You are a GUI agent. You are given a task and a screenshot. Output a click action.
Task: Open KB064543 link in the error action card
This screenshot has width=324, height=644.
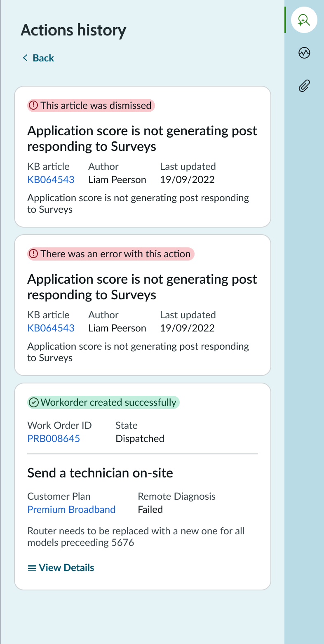pos(51,328)
